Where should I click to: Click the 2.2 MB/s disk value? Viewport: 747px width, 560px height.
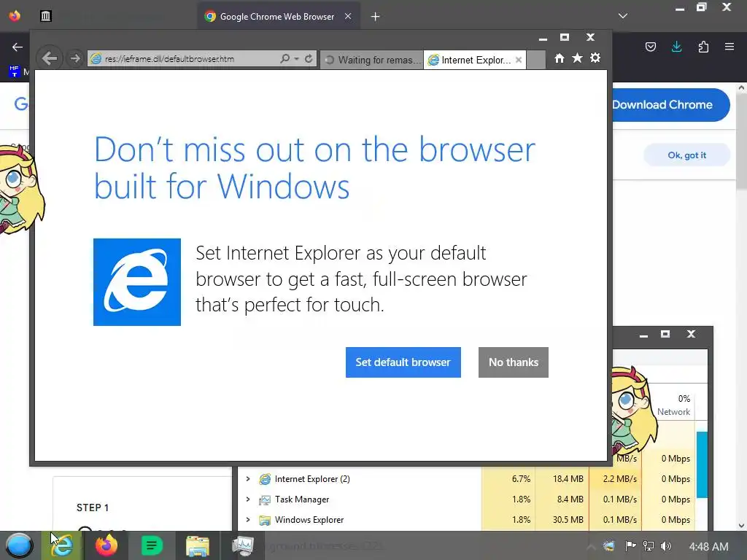(x=620, y=479)
